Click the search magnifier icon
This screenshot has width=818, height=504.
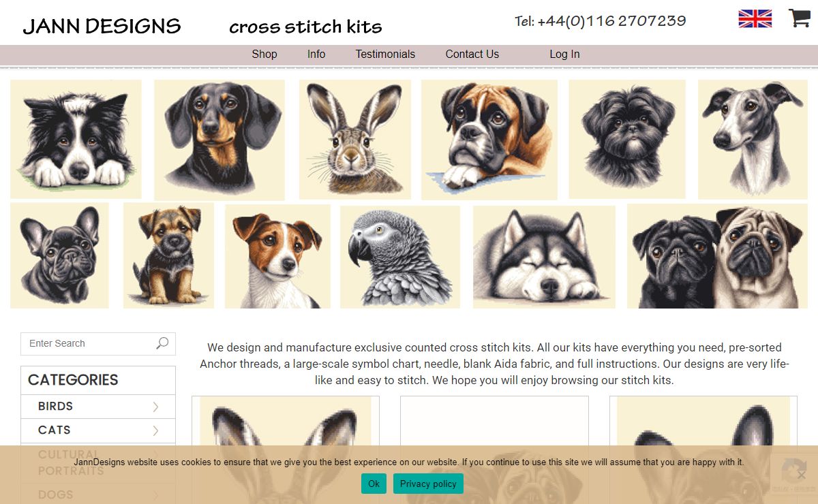162,343
